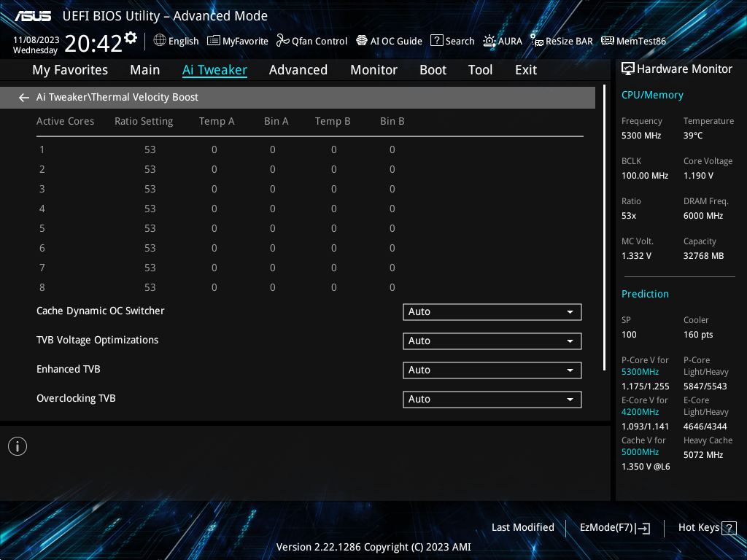Viewport: 747px width, 560px height.
Task: Click the 20:42 clock display
Action: coord(93,43)
